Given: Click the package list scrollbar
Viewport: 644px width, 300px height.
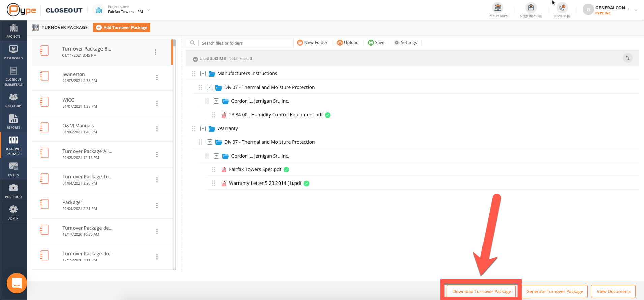Looking at the screenshot, I should pyautogui.click(x=174, y=155).
